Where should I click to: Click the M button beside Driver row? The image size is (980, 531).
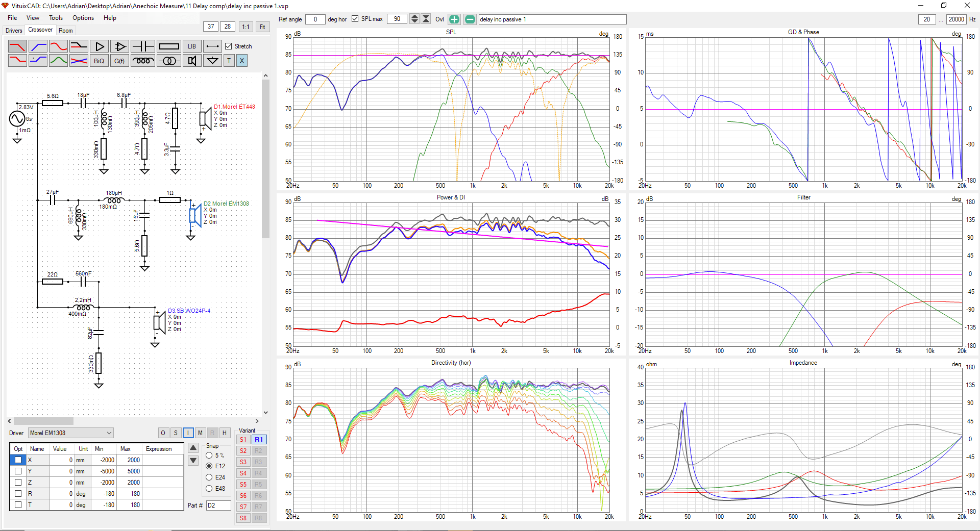click(x=200, y=433)
